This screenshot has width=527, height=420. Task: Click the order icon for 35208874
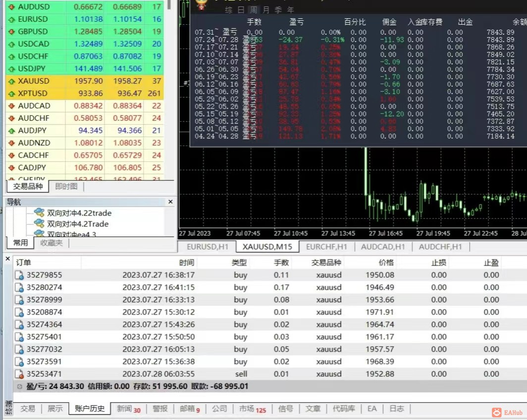click(19, 313)
